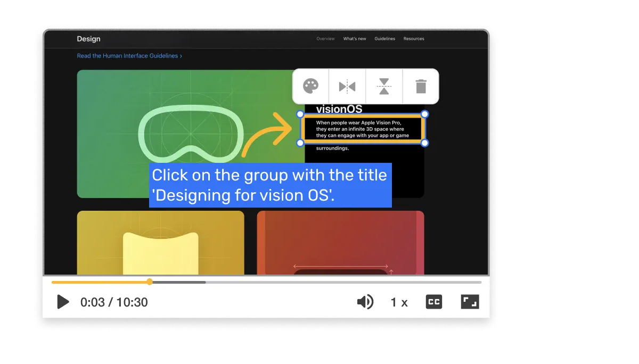639x364 pixels.
Task: Play the video
Action: (x=62, y=302)
